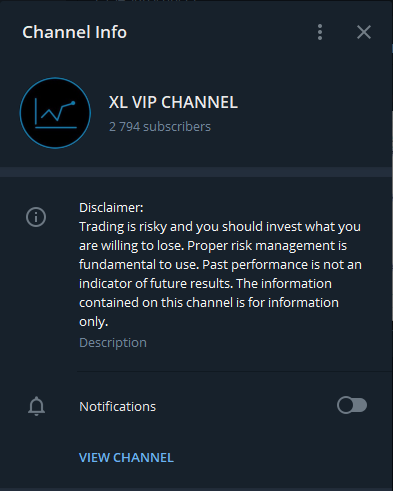Click the 'Trading is risky' description line
The width and height of the screenshot is (393, 491).
(x=220, y=227)
